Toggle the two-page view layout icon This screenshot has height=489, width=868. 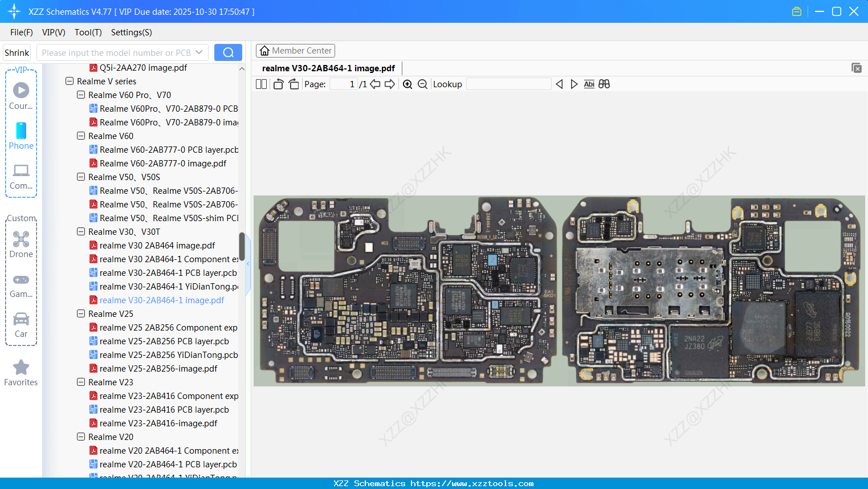[x=261, y=84]
